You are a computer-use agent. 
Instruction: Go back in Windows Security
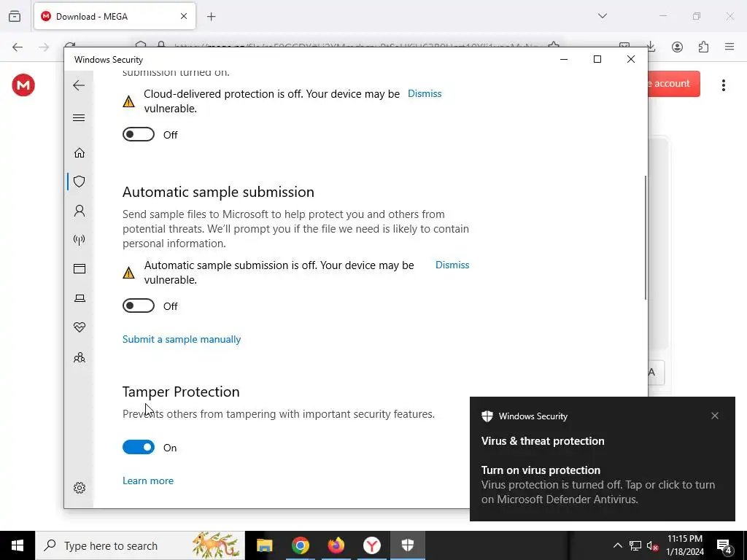(79, 86)
